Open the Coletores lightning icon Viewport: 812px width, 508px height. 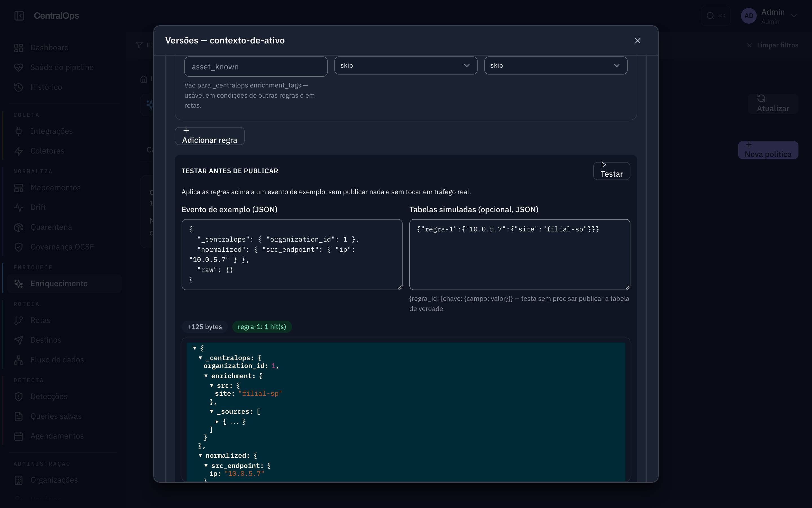click(18, 151)
